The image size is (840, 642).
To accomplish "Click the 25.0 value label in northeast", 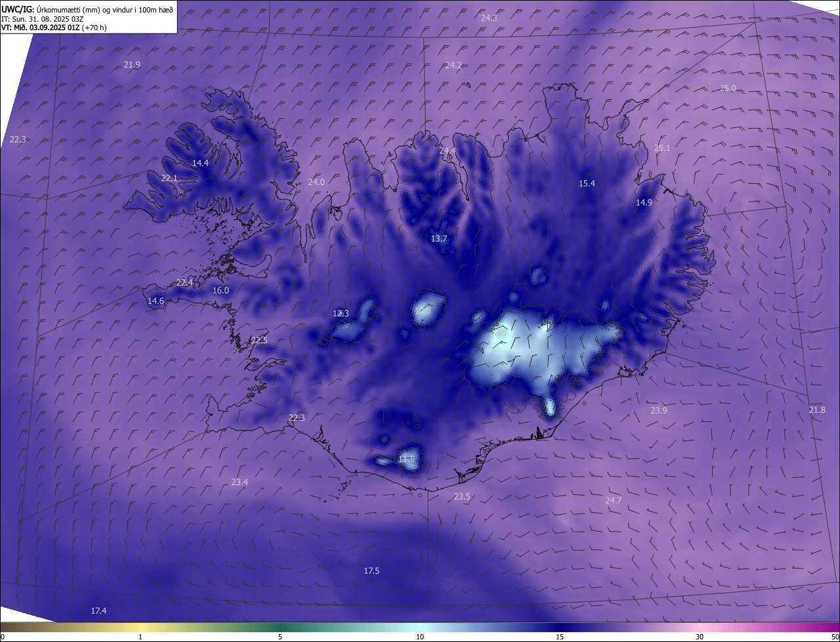I will click(x=728, y=88).
